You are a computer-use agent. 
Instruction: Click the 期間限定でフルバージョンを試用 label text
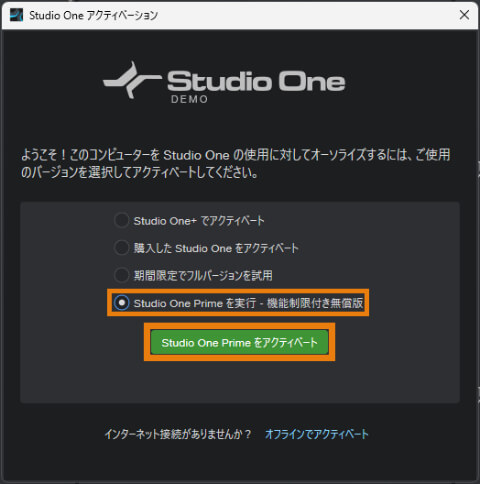point(203,275)
